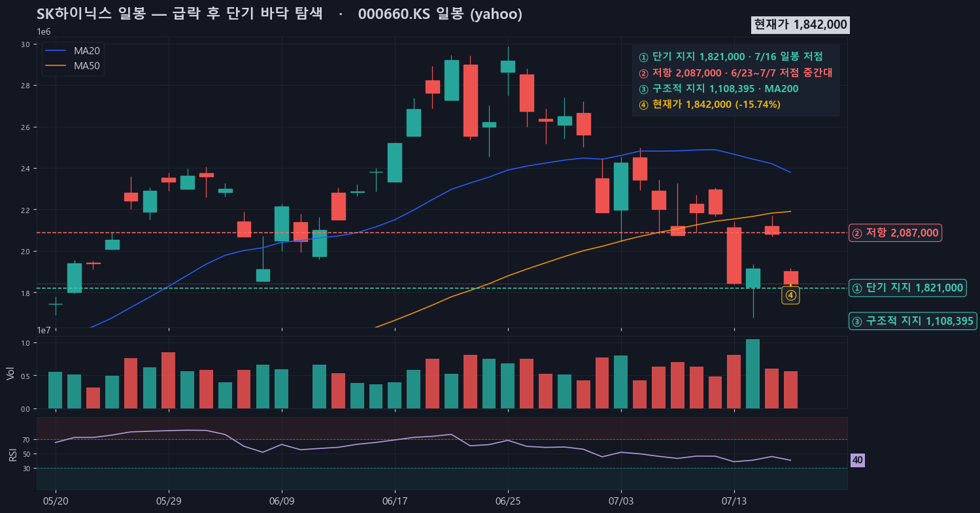980x513 pixels.
Task: Click the blue MA20 line sample in legend
Action: tap(56, 50)
